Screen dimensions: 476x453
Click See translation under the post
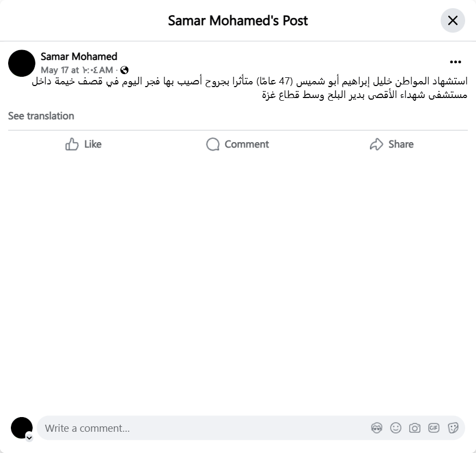click(x=41, y=116)
